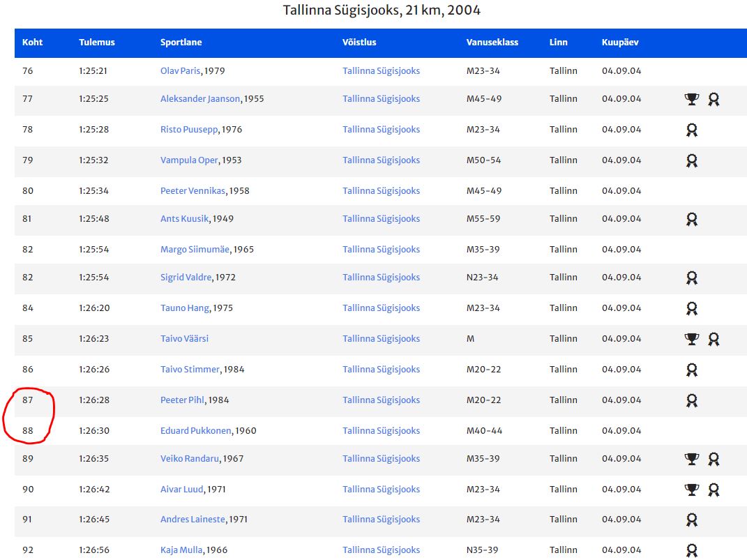
Task: Open athlete link Veiko Randaru
Action: tap(190, 459)
